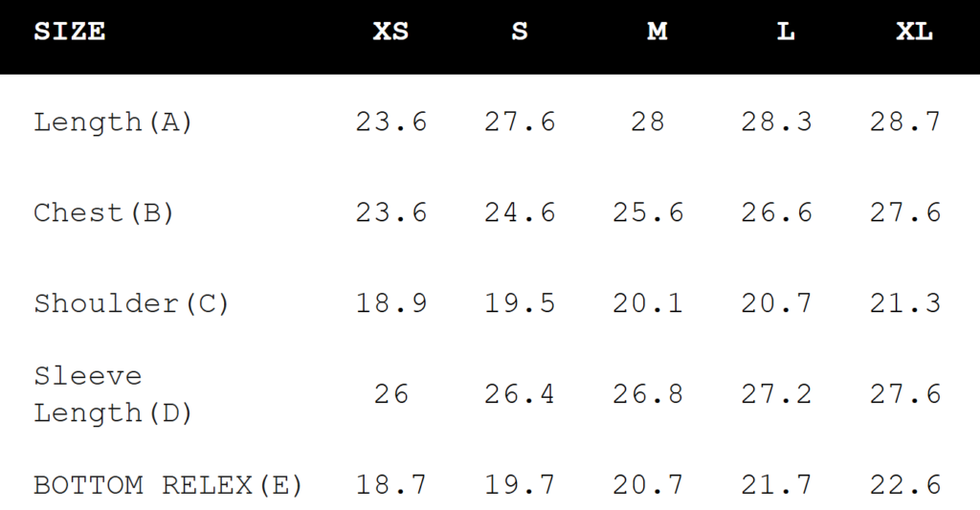Click the Shoulder(C) row label

pos(132,303)
